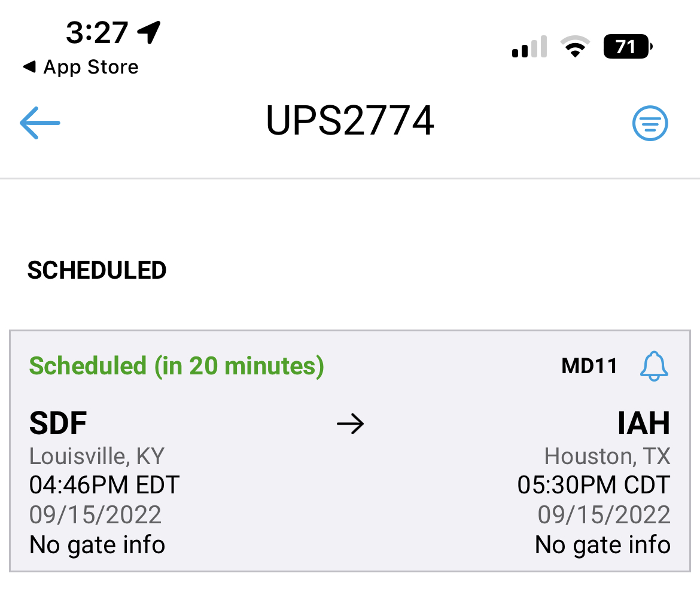This screenshot has width=700, height=616.
Task: Tap the 3:27 clock in status bar
Action: [x=97, y=32]
